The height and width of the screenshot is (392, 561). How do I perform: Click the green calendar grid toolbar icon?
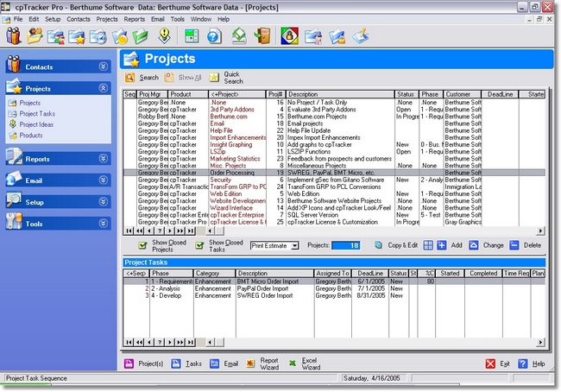192,36
